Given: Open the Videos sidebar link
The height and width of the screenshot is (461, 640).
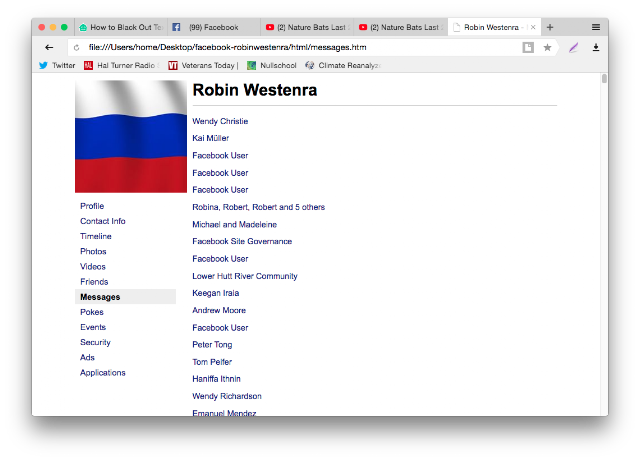Looking at the screenshot, I should point(93,267).
